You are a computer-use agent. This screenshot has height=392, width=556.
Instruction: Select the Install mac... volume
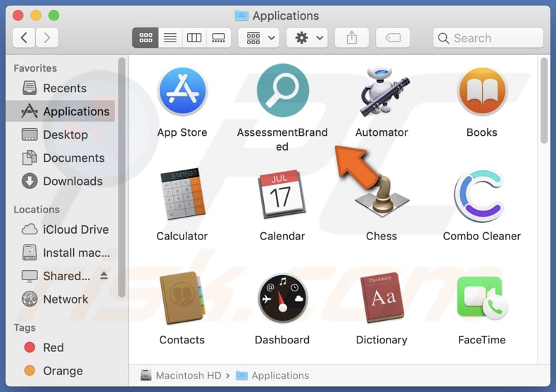click(x=61, y=253)
